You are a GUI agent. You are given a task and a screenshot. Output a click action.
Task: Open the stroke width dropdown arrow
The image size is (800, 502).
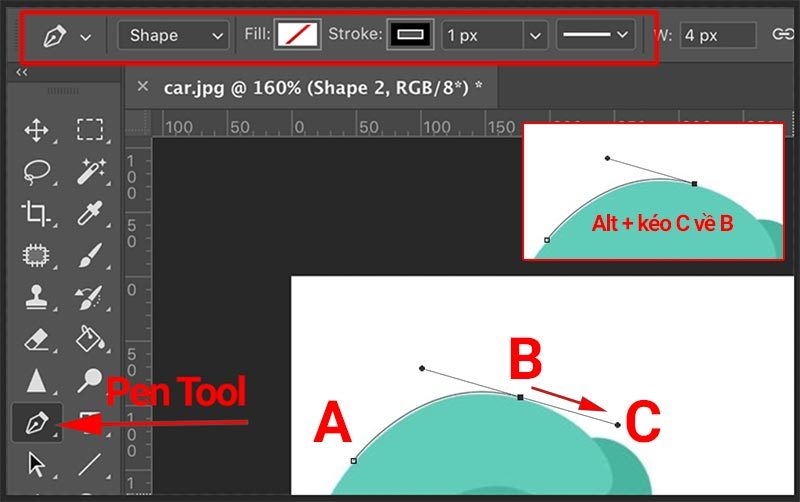pyautogui.click(x=535, y=36)
